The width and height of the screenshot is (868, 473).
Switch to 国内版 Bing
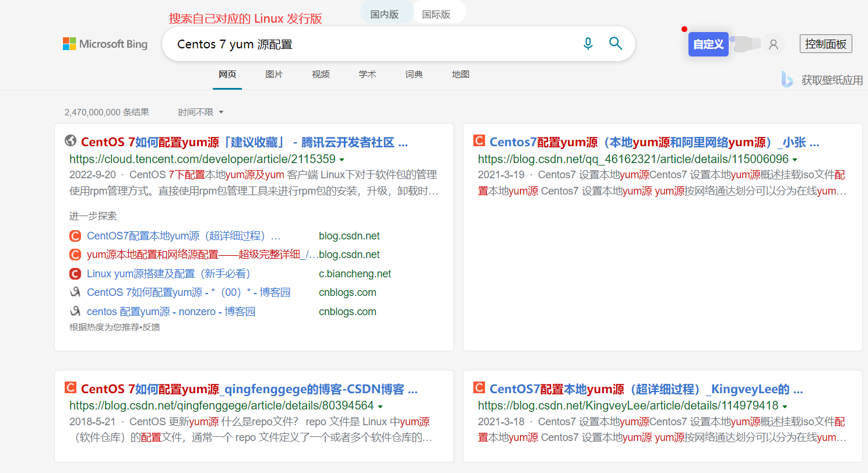click(x=385, y=14)
